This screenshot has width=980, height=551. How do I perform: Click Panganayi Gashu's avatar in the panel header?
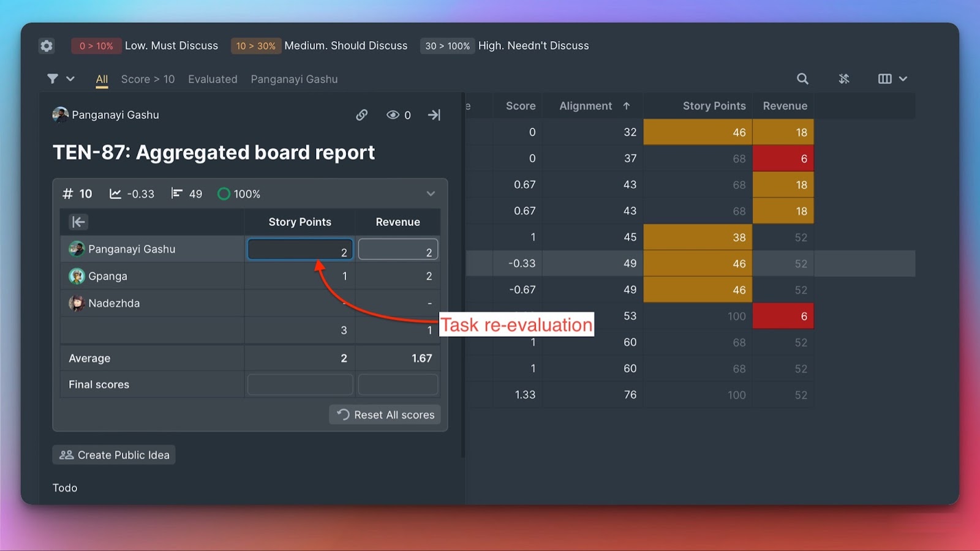60,115
